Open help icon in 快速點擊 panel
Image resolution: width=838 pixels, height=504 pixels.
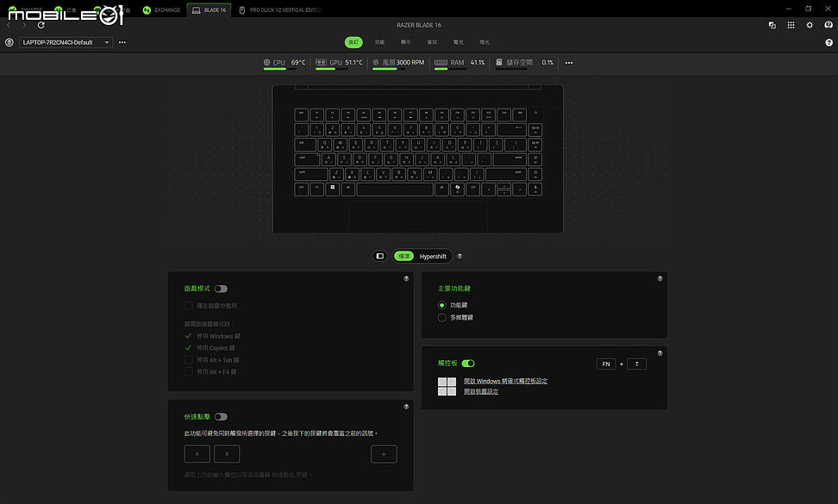tap(406, 407)
